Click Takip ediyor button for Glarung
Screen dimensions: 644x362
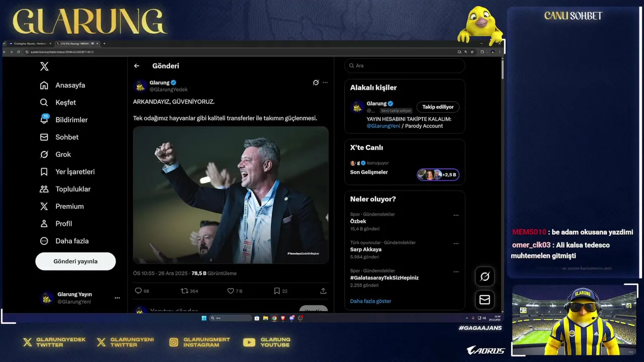[x=438, y=107]
